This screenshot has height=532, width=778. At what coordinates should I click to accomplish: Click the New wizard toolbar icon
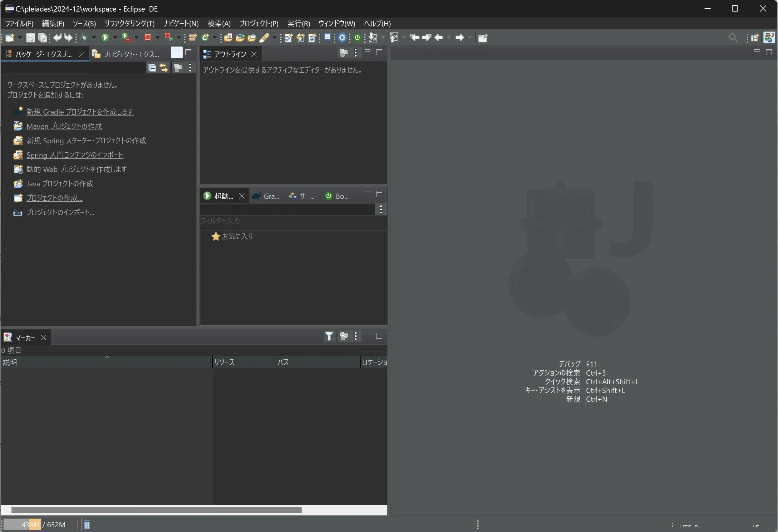coord(10,37)
